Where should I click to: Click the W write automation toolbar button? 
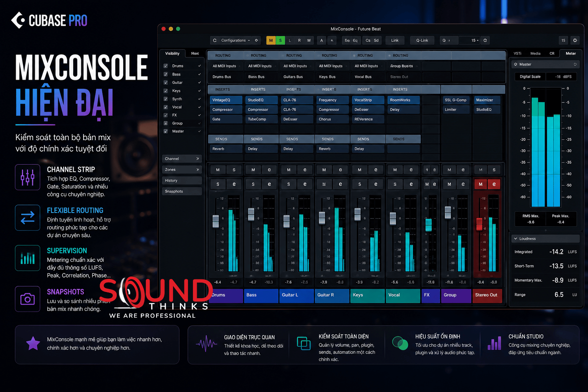click(x=309, y=40)
